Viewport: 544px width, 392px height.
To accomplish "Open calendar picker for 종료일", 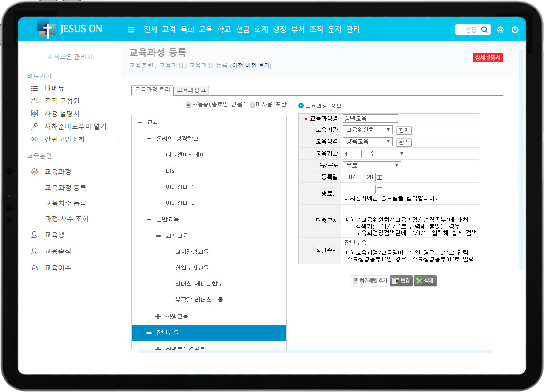I will click(380, 188).
